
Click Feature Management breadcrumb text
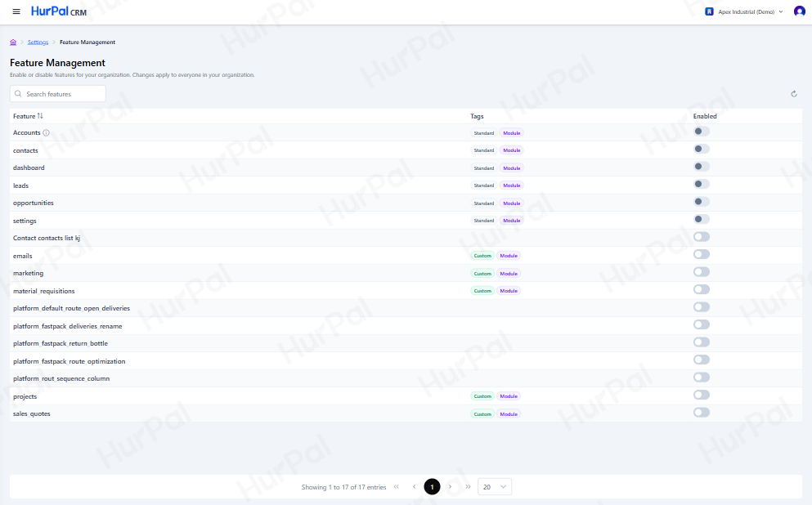[87, 42]
